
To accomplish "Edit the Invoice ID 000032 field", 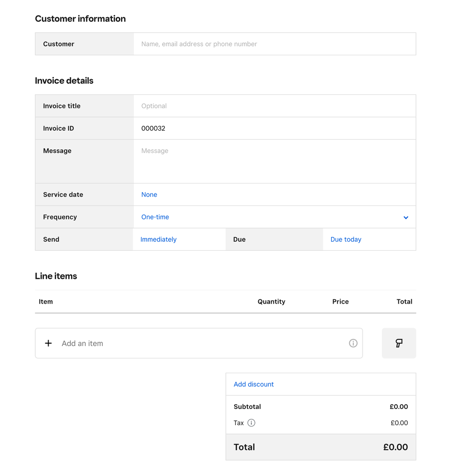I will point(274,128).
